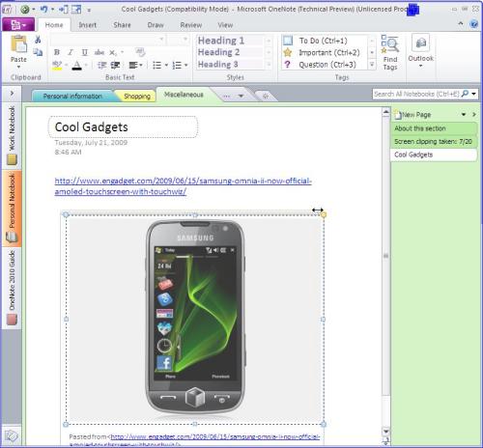Click the Undo arrow icon
483x448 pixels.
[43, 10]
